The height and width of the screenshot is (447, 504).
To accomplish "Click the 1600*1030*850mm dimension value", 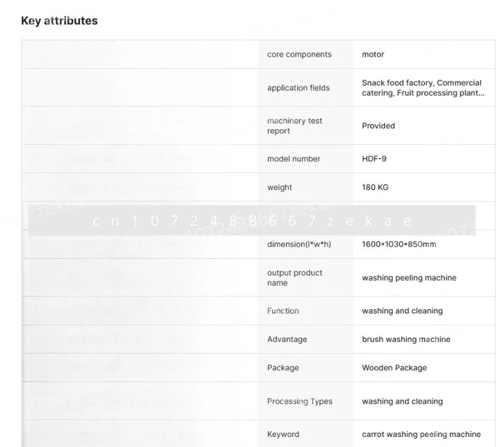I will click(399, 244).
